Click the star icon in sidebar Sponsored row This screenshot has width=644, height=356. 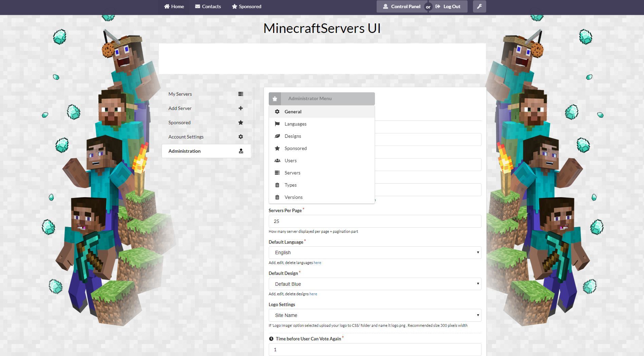point(241,123)
